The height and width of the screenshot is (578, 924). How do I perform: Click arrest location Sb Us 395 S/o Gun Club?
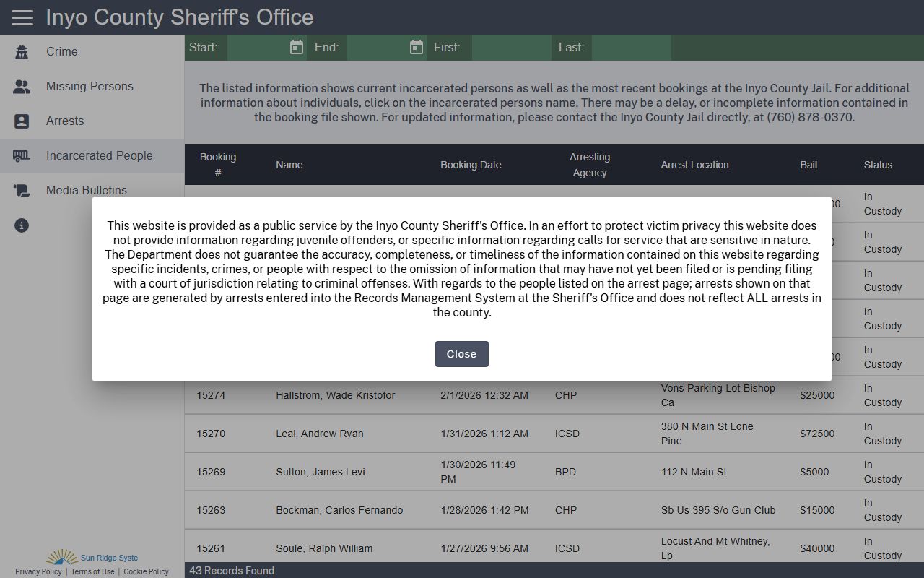(x=718, y=510)
